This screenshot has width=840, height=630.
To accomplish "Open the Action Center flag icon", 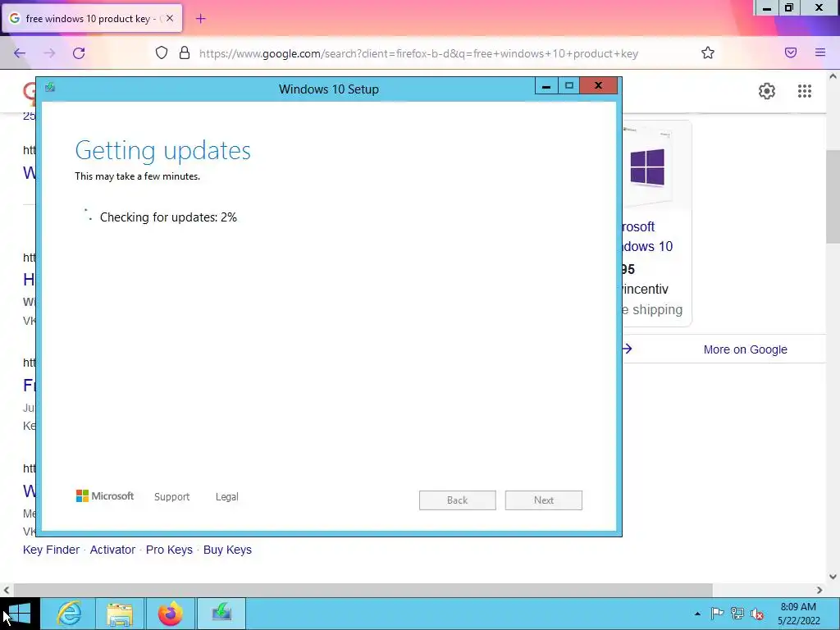I will click(717, 614).
